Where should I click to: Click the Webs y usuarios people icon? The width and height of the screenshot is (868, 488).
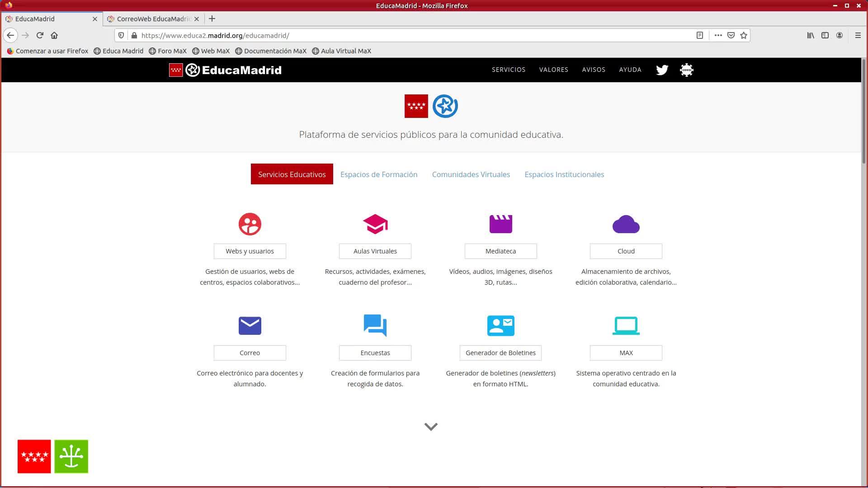coord(250,224)
